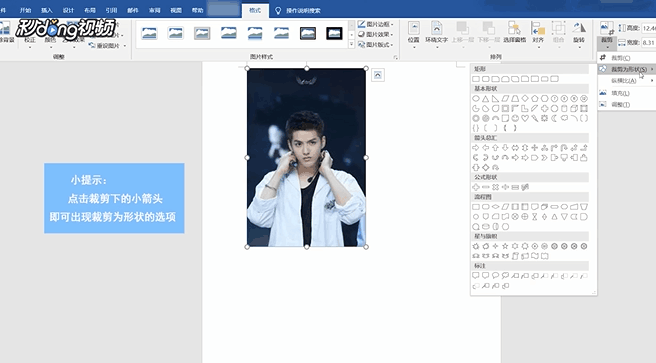
Task: Apply the black double-frame picture style
Action: [334, 33]
